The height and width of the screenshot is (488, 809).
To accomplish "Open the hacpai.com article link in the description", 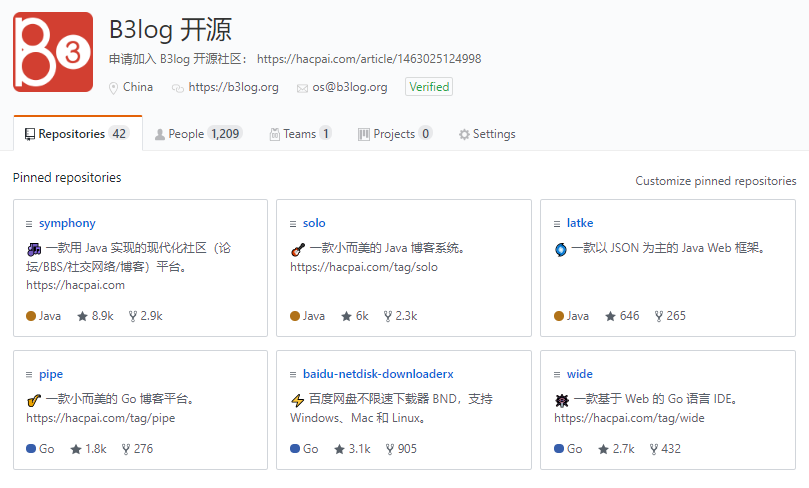I will pos(369,59).
